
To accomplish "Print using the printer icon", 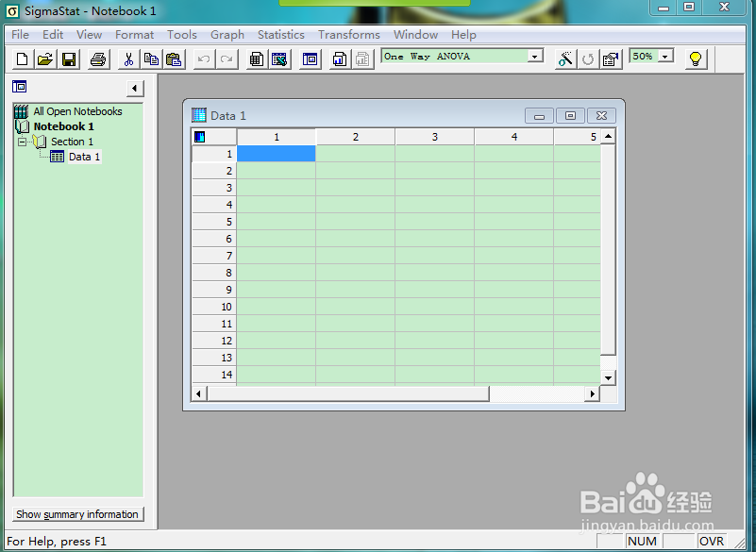I will (x=98, y=59).
